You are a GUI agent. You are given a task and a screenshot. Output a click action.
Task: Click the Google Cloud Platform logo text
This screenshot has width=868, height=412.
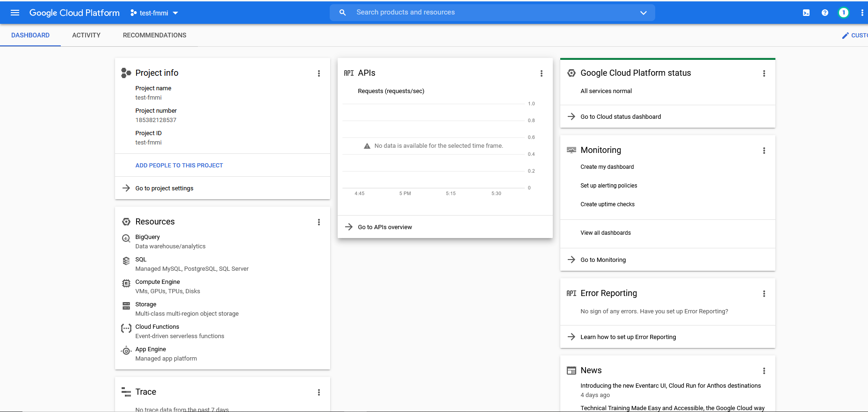(x=74, y=13)
